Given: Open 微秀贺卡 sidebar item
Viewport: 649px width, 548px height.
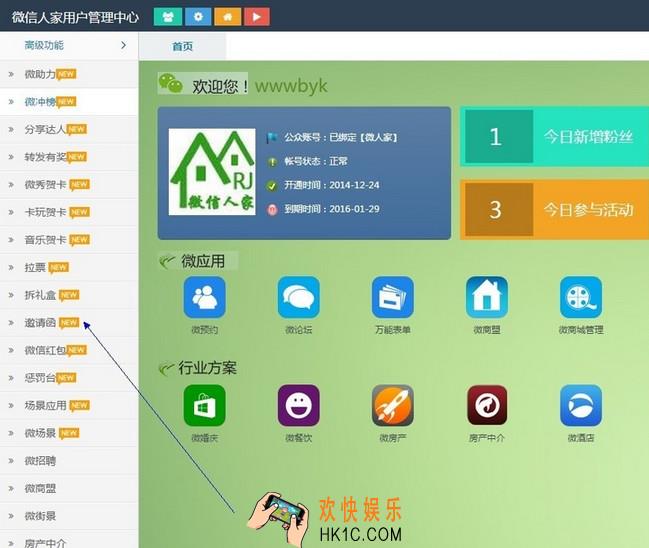Looking at the screenshot, I should (69, 185).
